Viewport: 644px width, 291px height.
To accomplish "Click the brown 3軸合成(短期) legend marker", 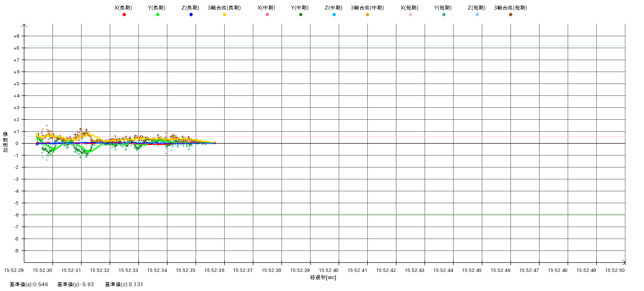I will click(510, 15).
